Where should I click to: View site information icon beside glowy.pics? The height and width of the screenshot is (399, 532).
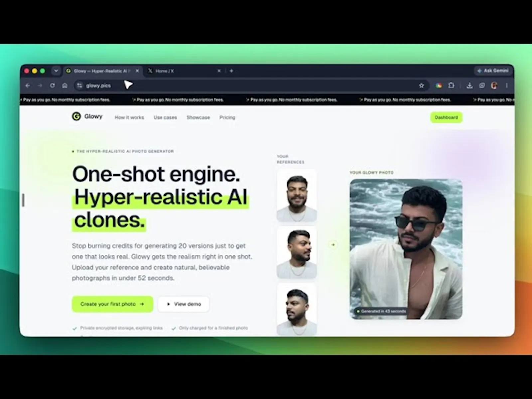pos(79,85)
